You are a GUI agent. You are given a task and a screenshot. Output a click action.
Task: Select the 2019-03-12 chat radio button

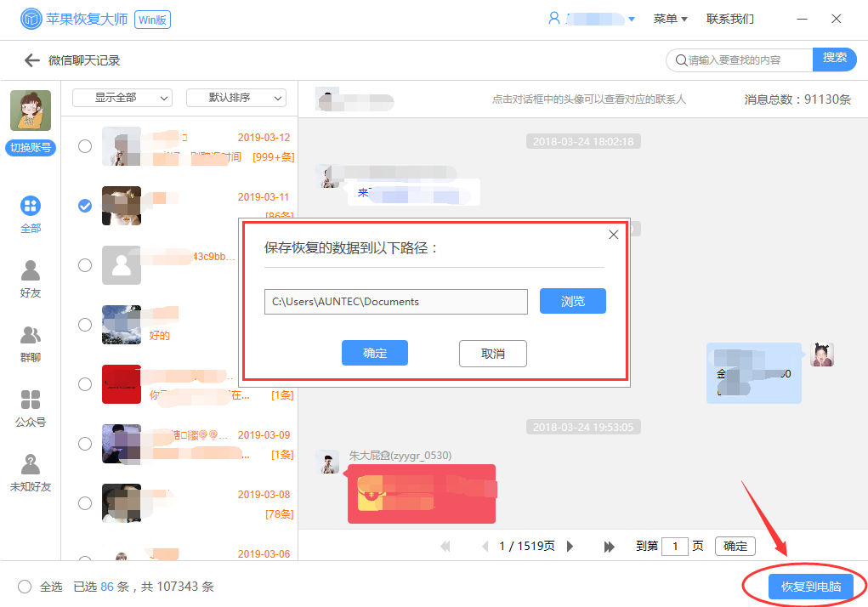[85, 146]
